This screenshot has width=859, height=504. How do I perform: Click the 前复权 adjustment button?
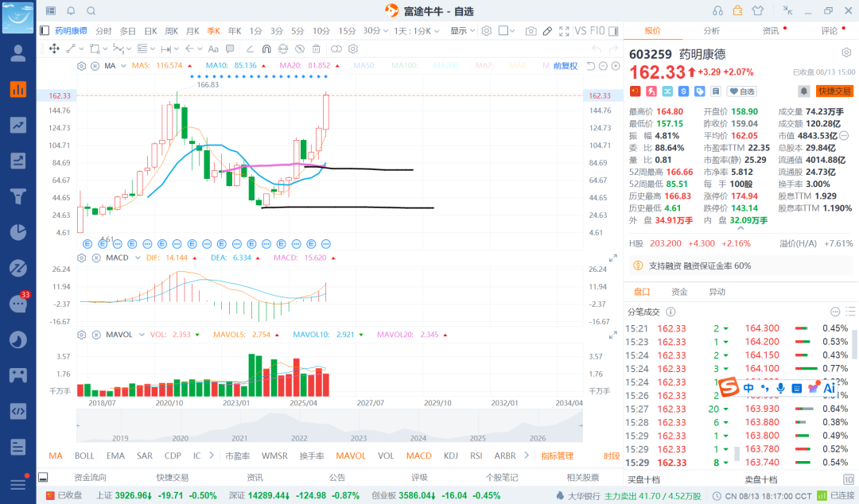click(566, 66)
